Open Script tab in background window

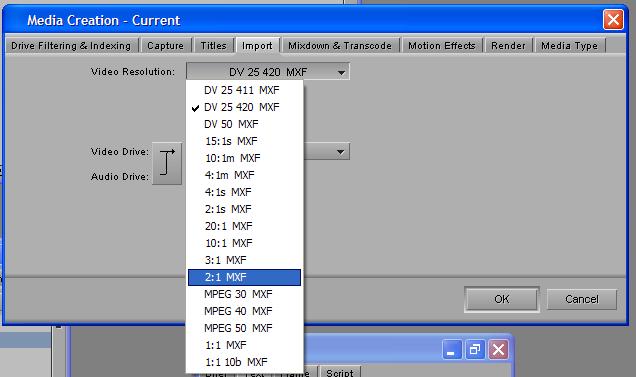click(x=339, y=373)
